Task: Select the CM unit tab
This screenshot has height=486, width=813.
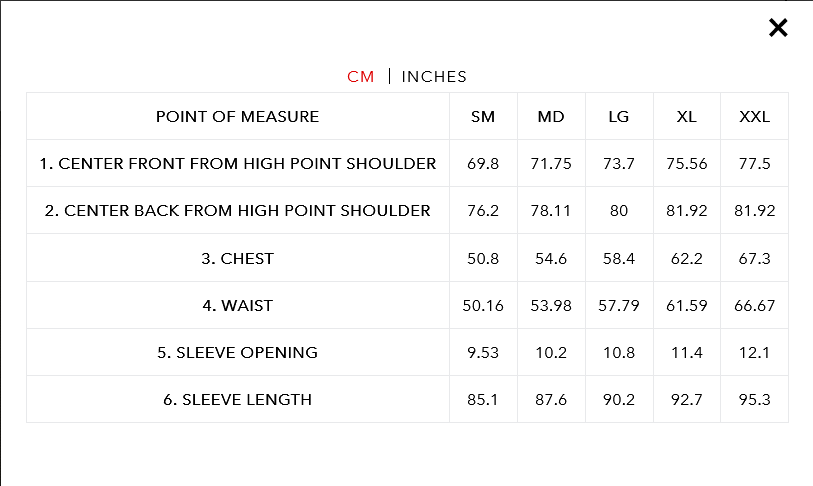Action: point(360,77)
